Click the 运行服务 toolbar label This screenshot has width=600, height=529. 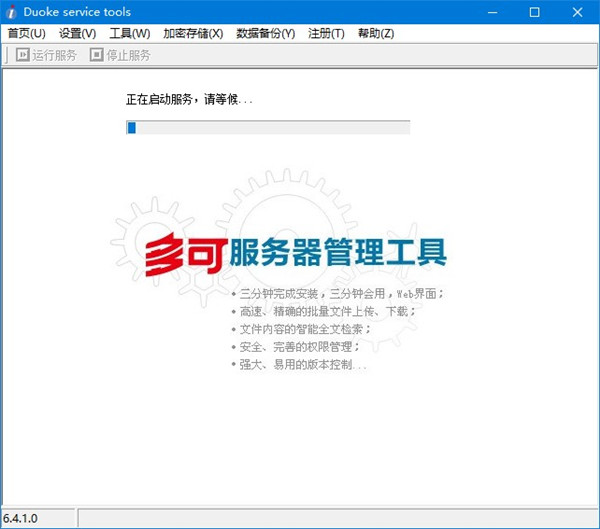pos(54,55)
